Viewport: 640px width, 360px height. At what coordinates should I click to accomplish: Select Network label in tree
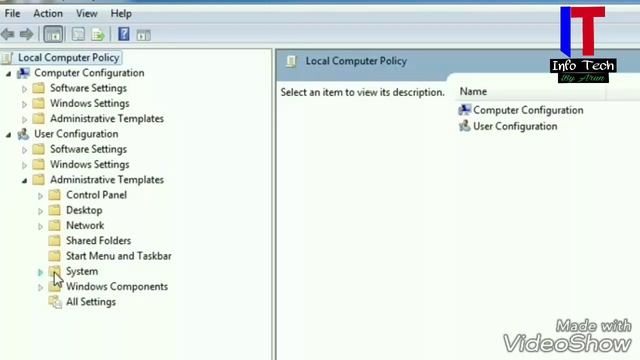point(85,225)
